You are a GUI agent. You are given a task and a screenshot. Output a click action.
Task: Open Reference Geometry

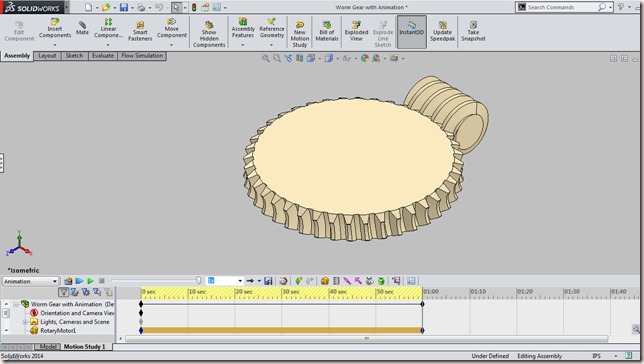coord(271,28)
